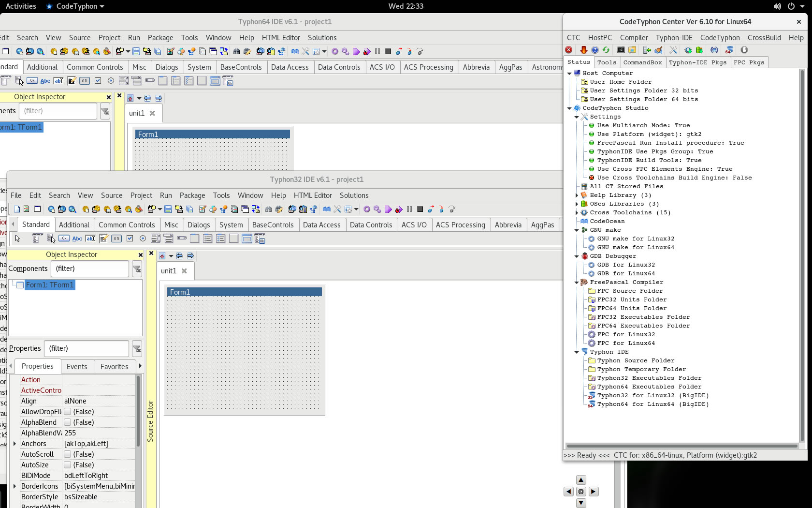The height and width of the screenshot is (508, 812).
Task: Select the TCheckBox component in Typhon32 palette
Action: pos(130,239)
